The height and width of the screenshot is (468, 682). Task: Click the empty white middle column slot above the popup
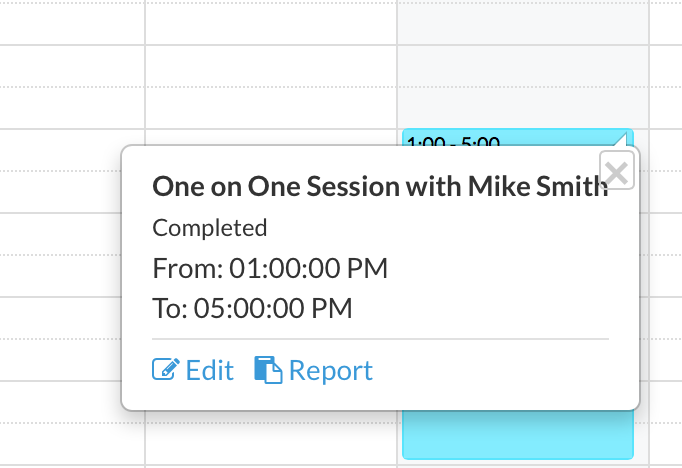271,87
